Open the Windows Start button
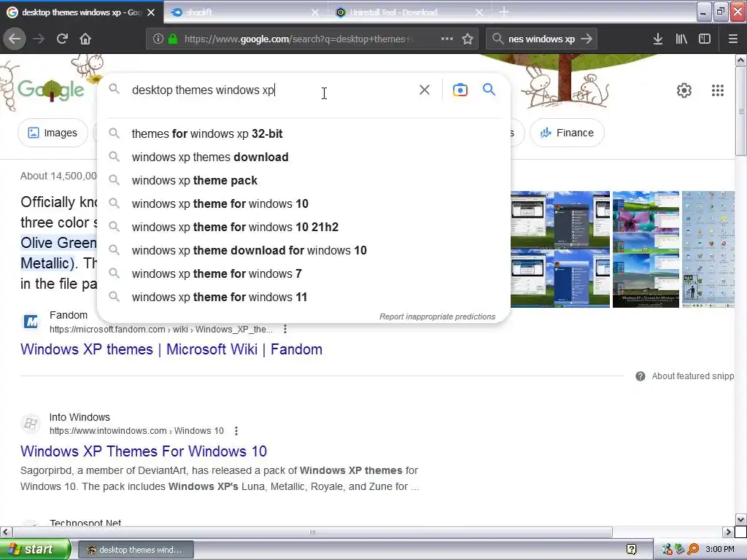The width and height of the screenshot is (747, 560). (35, 550)
